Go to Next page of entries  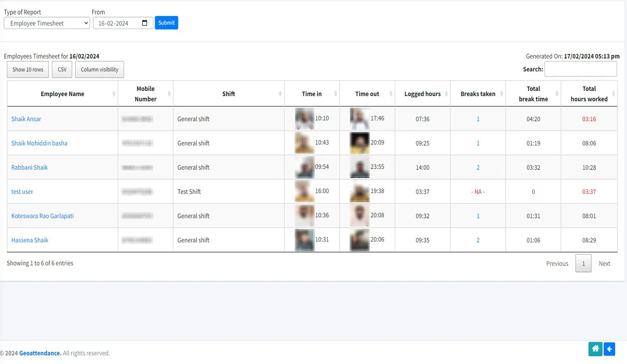click(x=604, y=263)
